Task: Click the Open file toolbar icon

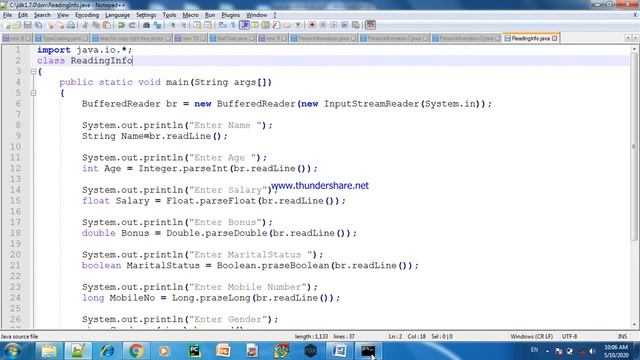Action: pyautogui.click(x=17, y=25)
